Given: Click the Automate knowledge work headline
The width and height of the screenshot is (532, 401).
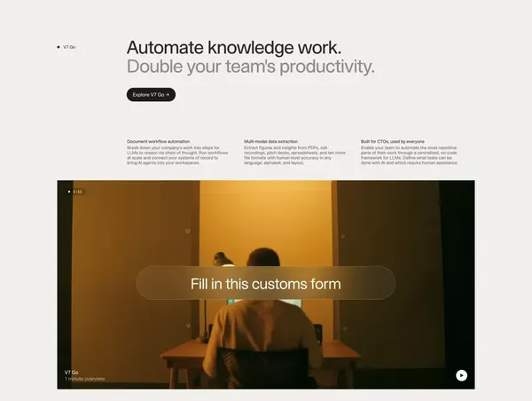Looking at the screenshot, I should 234,48.
